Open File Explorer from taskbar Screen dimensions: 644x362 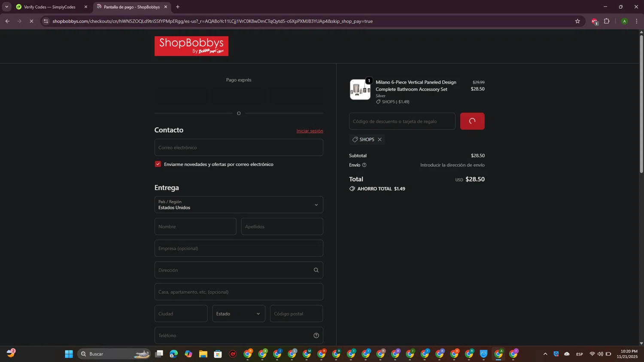click(203, 354)
